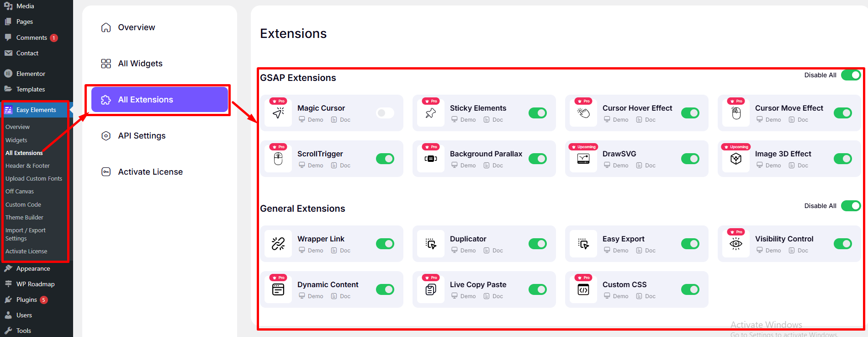The height and width of the screenshot is (337, 868).
Task: Click the Dynamic Content icon
Action: pos(278,289)
